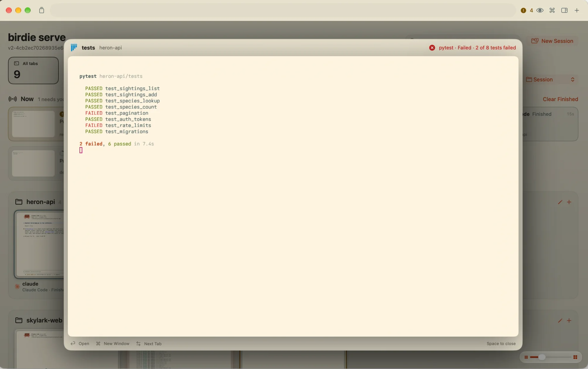
Task: Add a new tab with plus icon
Action: coord(577,10)
